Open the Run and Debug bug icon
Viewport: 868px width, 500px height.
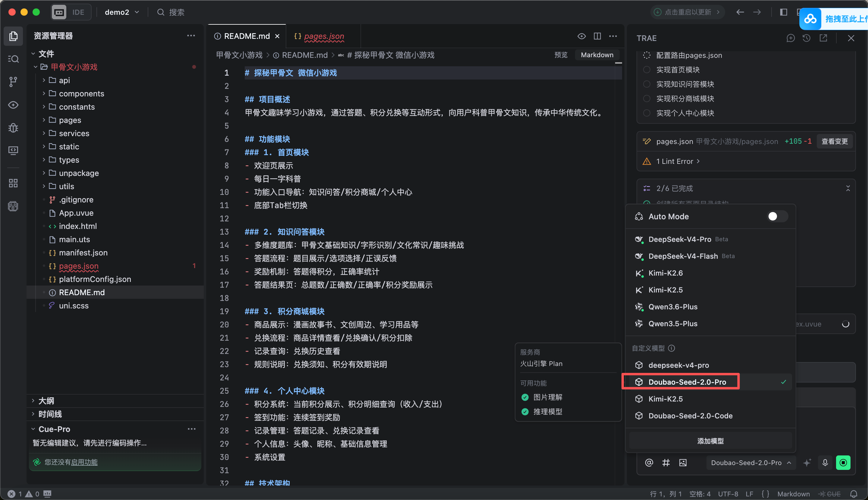pyautogui.click(x=13, y=128)
